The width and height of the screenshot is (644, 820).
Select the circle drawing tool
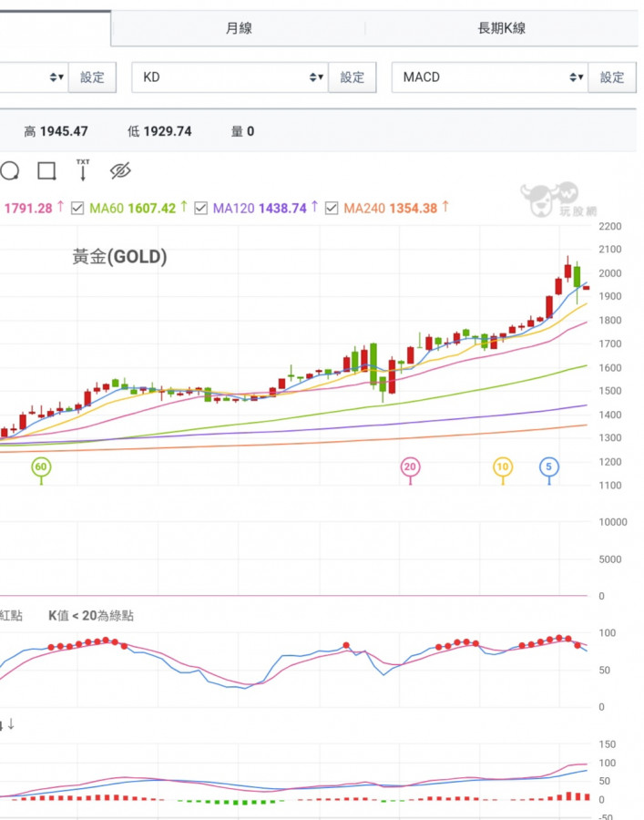pos(10,171)
